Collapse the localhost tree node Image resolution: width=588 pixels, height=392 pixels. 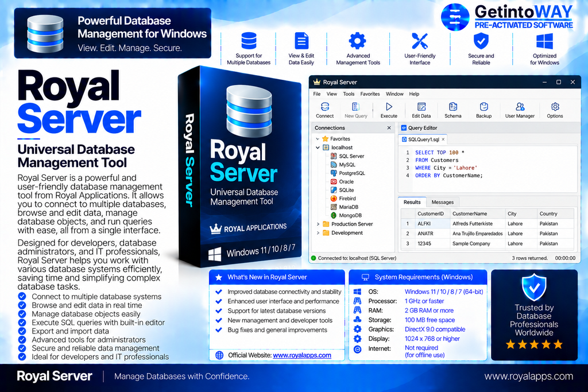[x=318, y=148]
